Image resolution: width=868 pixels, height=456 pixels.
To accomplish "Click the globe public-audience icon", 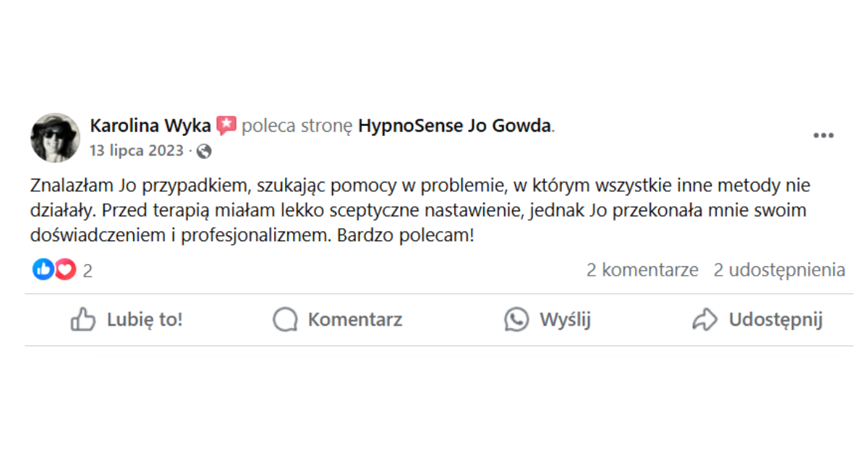I will tap(205, 151).
